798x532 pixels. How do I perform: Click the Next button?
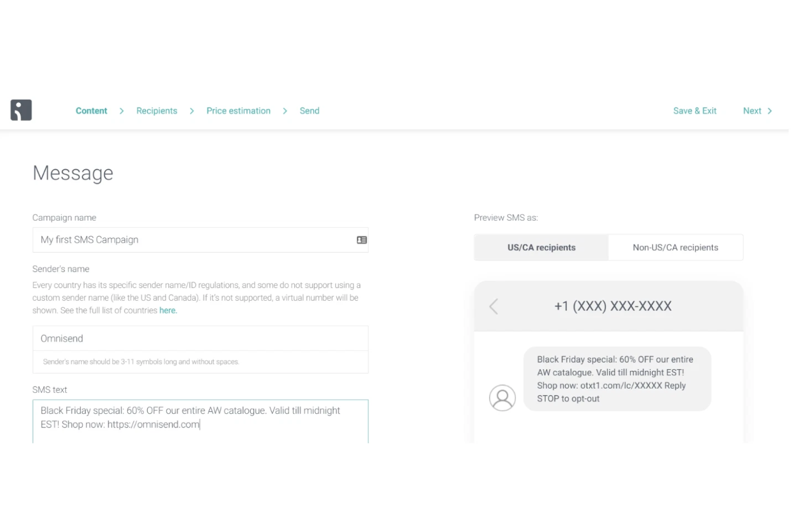(752, 110)
